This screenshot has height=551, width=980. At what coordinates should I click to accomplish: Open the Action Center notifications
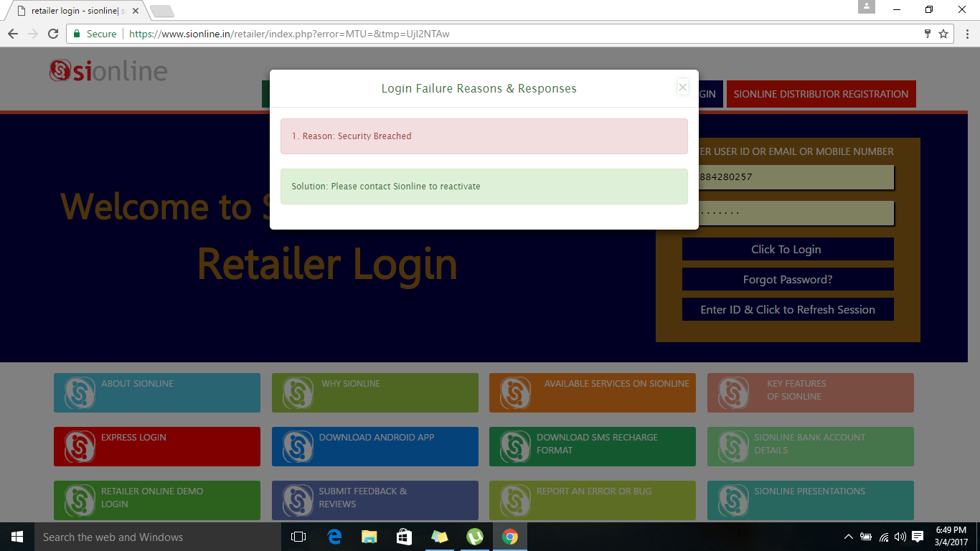point(918,537)
